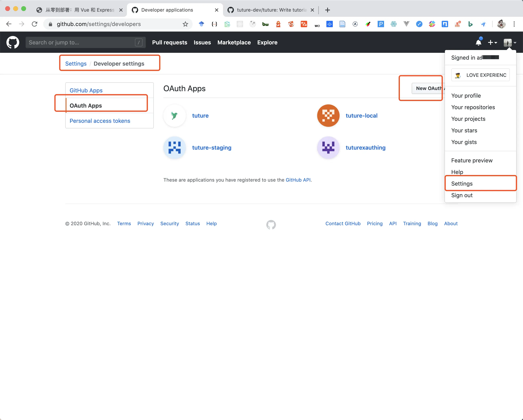Open the tuture OAuth app link
523x420 pixels.
(x=200, y=116)
